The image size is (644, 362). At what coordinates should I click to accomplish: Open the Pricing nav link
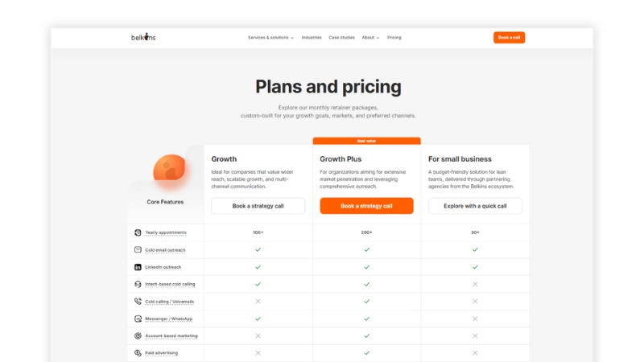[394, 38]
